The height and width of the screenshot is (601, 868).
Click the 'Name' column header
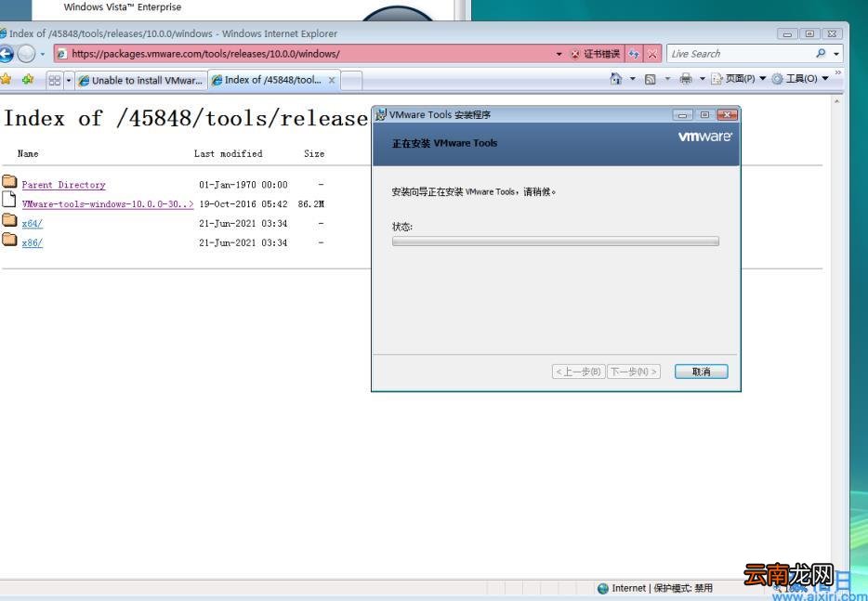(x=28, y=154)
